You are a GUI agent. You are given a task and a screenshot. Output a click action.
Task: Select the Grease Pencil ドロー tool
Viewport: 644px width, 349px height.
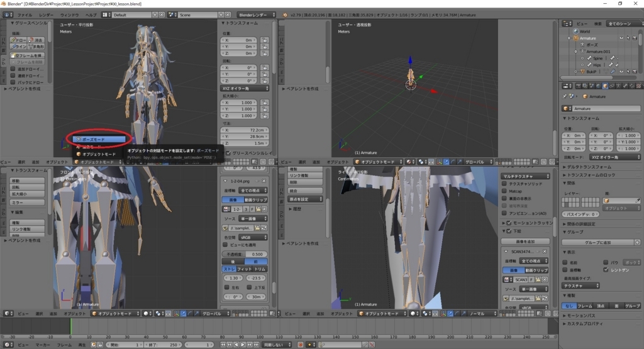[18, 40]
